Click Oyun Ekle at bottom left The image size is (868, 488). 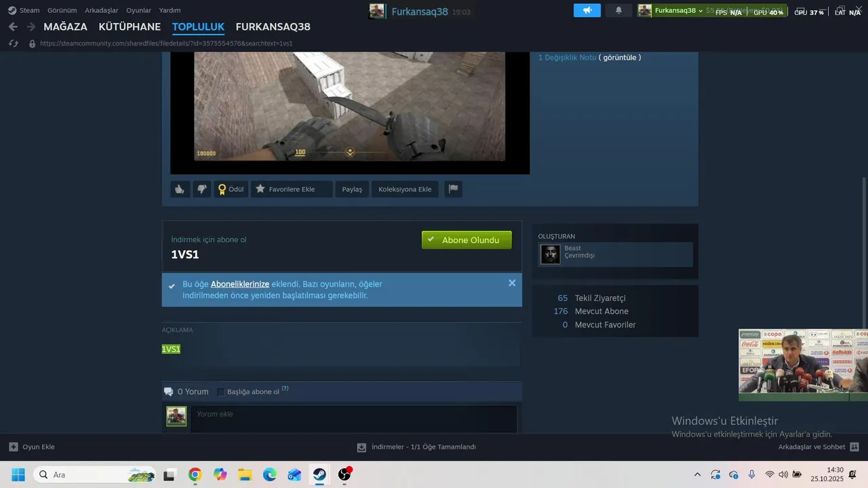tap(32, 447)
